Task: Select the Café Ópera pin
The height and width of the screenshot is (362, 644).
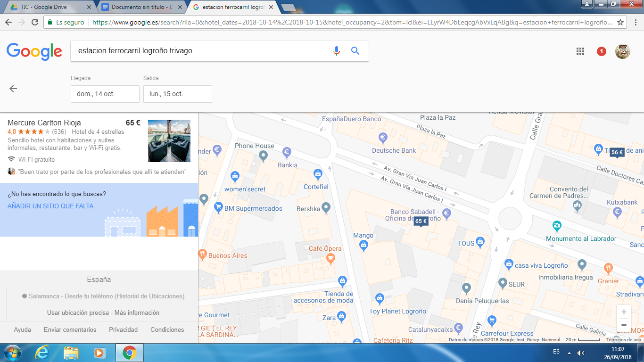Action: 330,258
